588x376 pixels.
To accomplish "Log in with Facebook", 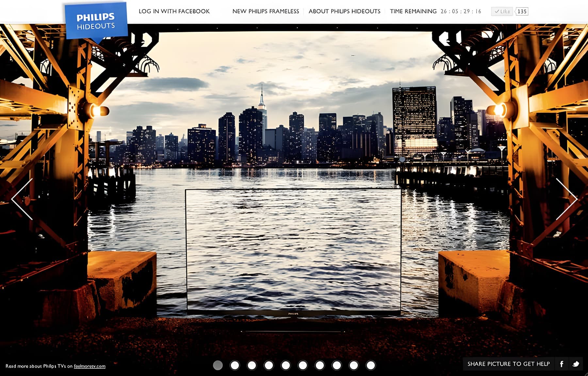I will 174,11.
